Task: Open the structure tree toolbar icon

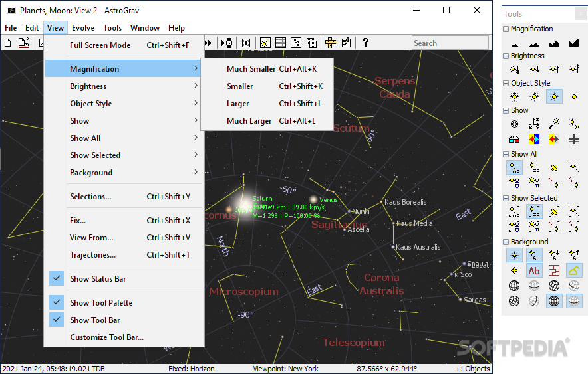Action: [x=296, y=43]
